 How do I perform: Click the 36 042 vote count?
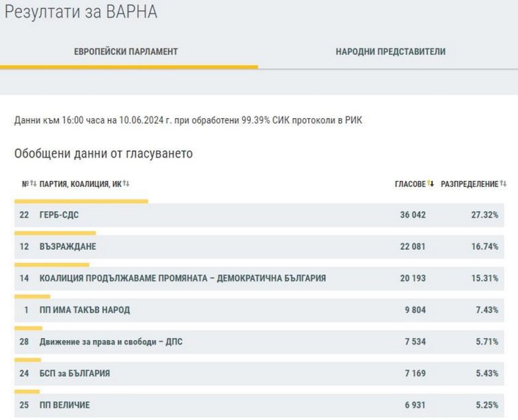pyautogui.click(x=413, y=215)
